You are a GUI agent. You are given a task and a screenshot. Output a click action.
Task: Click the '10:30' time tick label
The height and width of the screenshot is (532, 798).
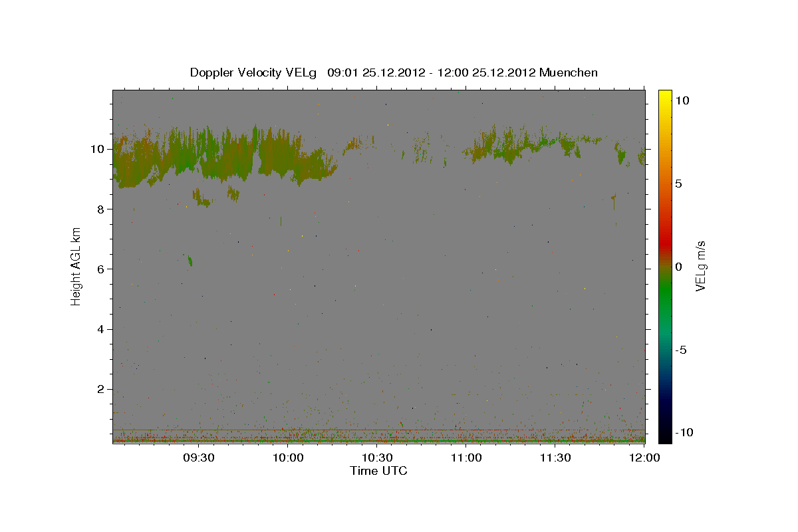(x=377, y=458)
